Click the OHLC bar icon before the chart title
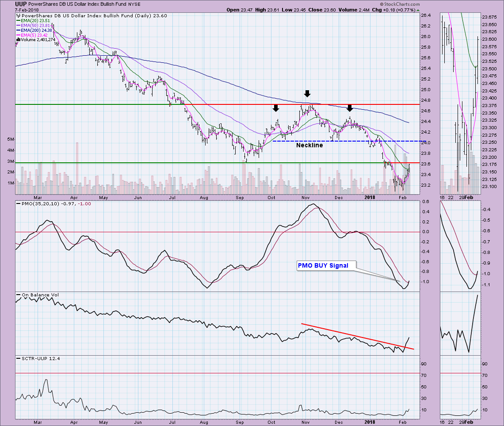Screen dimensions: 504x426 [x=17, y=15]
